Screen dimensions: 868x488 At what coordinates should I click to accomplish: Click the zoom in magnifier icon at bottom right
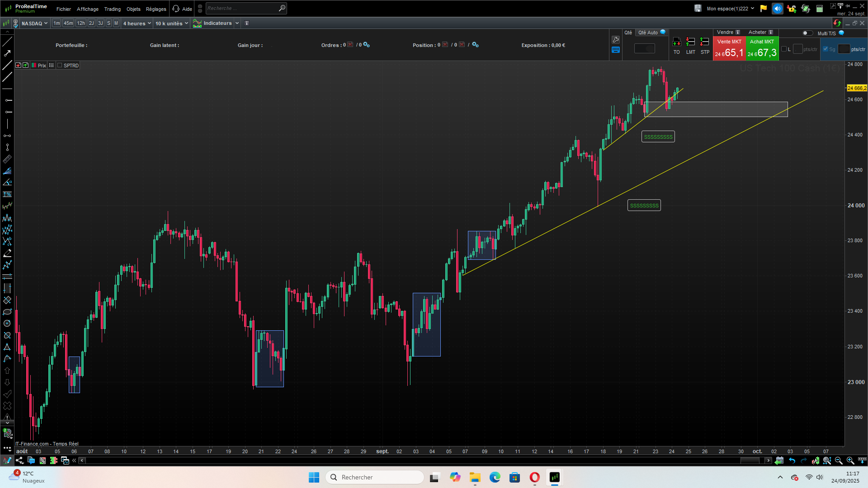[850, 460]
